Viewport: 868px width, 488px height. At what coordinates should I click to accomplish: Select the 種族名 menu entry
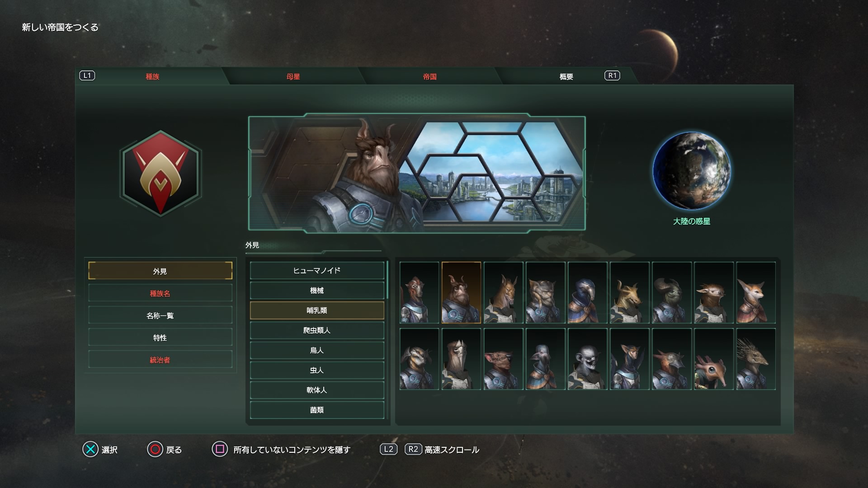(x=160, y=293)
